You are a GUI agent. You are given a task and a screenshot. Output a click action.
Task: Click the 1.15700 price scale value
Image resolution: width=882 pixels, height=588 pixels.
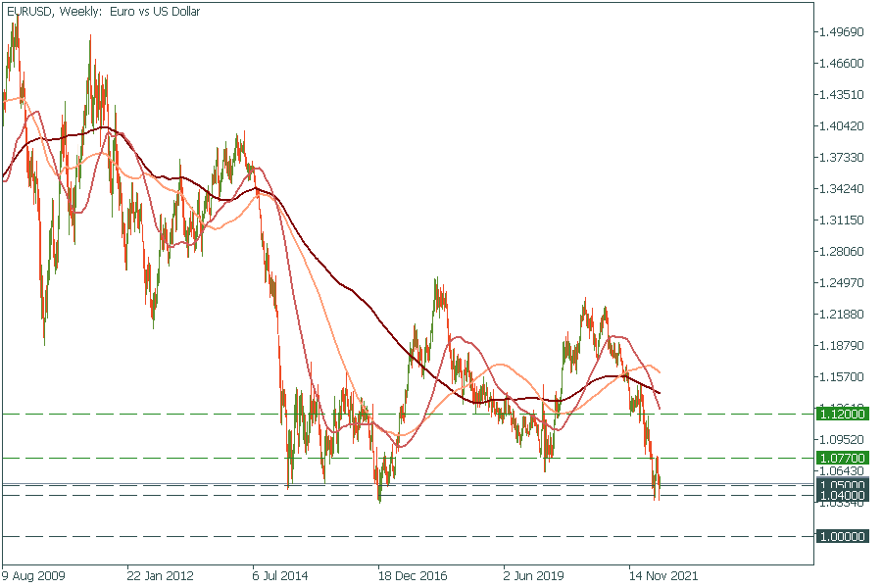[841, 377]
